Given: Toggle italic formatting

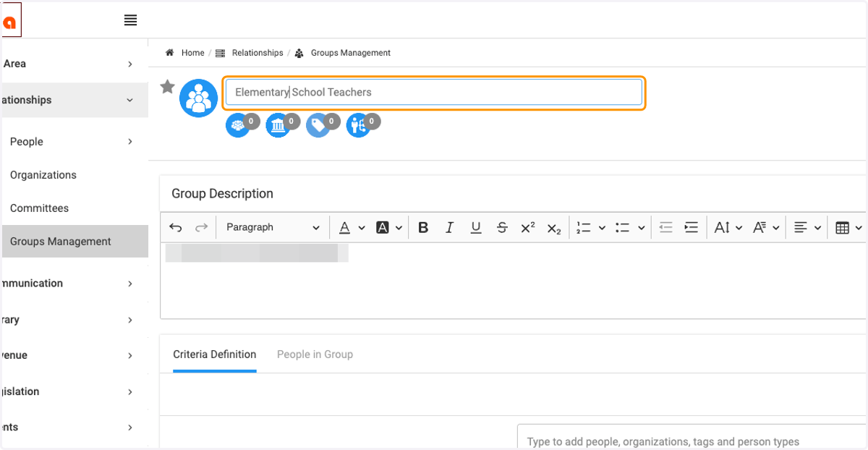Looking at the screenshot, I should coord(449,227).
